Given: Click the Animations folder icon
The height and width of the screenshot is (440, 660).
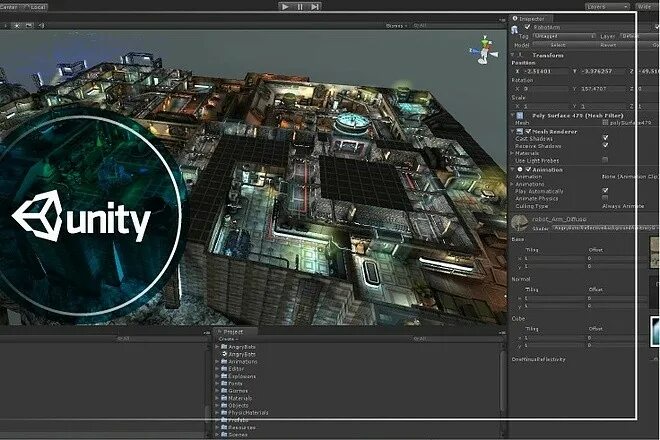Looking at the screenshot, I should coord(224,361).
